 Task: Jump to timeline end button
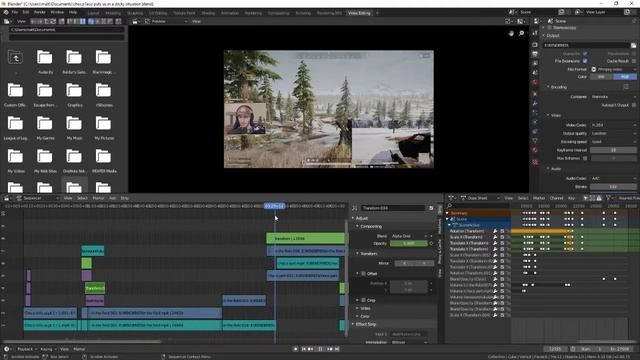click(337, 349)
